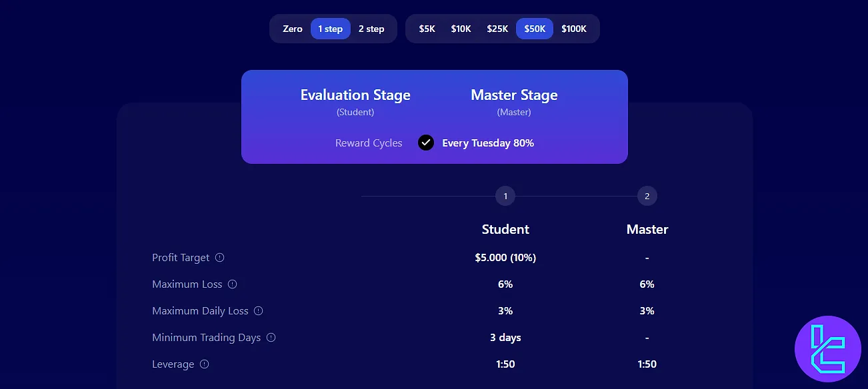Click info icon beside Maximum Loss
The width and height of the screenshot is (868, 389).
[233, 284]
